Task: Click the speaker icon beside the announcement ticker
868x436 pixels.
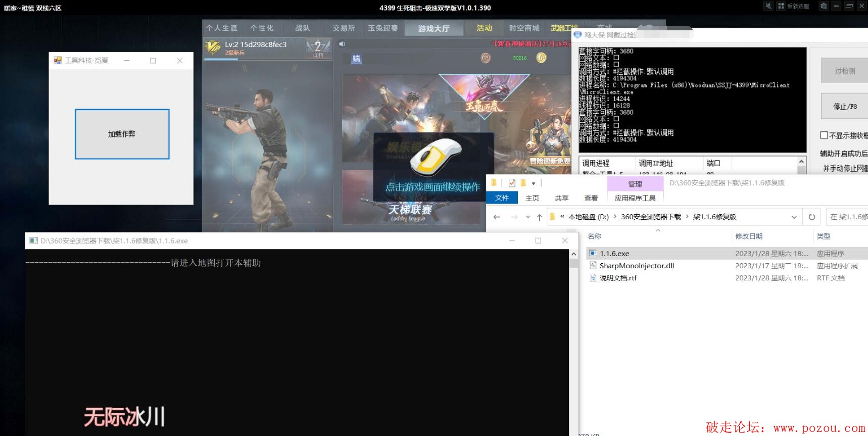Action: click(x=342, y=44)
